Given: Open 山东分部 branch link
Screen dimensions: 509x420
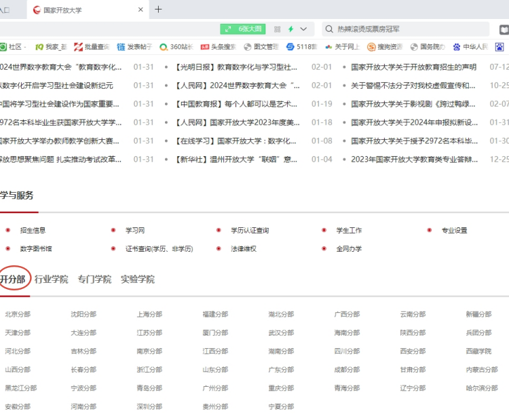Looking at the screenshot, I should click(x=216, y=370).
